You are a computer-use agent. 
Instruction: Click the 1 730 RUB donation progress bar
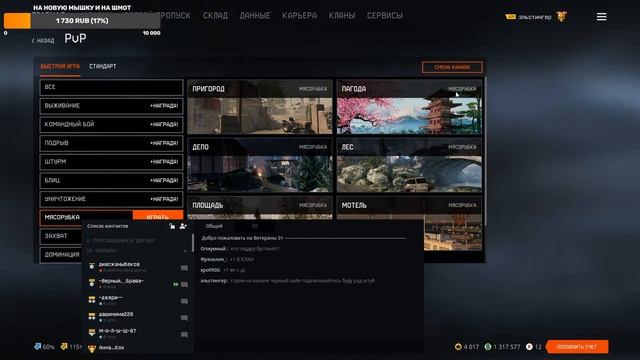tap(82, 21)
